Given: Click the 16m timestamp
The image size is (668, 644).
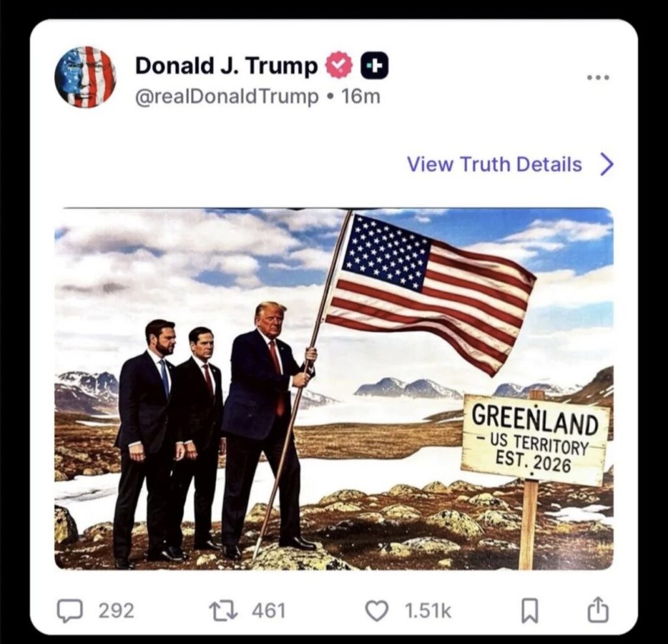Looking at the screenshot, I should pyautogui.click(x=361, y=97).
